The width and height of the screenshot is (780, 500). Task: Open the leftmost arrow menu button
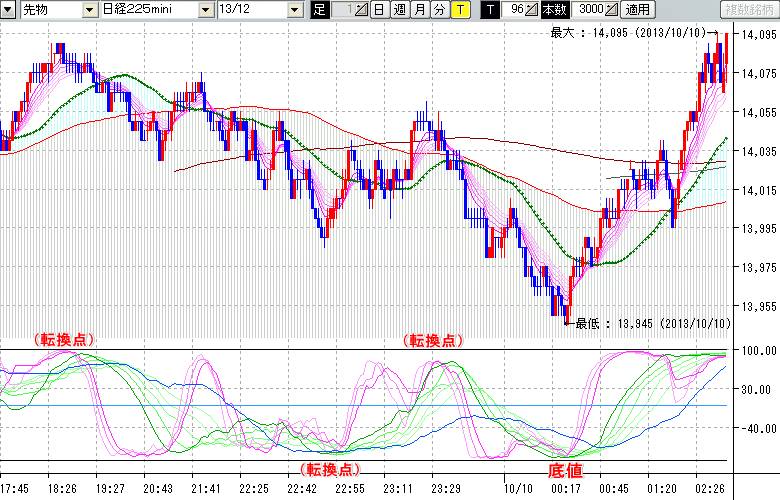coord(9,10)
